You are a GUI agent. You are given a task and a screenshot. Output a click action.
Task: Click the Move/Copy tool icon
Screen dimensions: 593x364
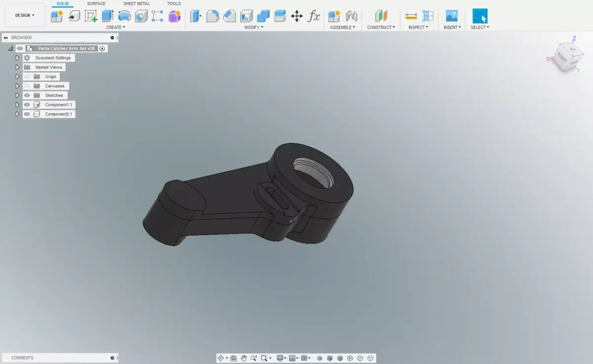coord(297,16)
